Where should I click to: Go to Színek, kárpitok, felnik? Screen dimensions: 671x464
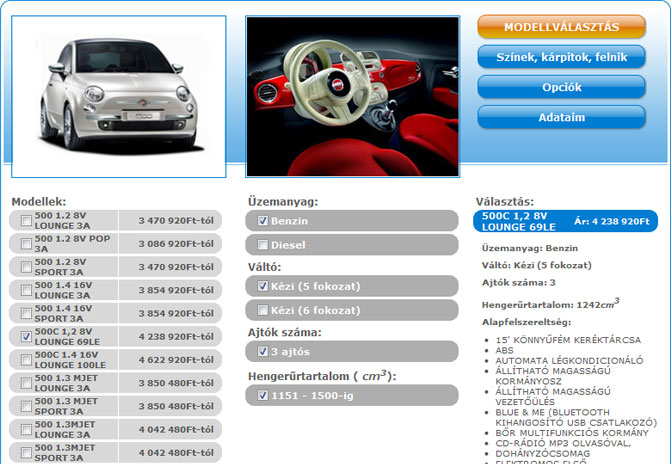coord(561,57)
